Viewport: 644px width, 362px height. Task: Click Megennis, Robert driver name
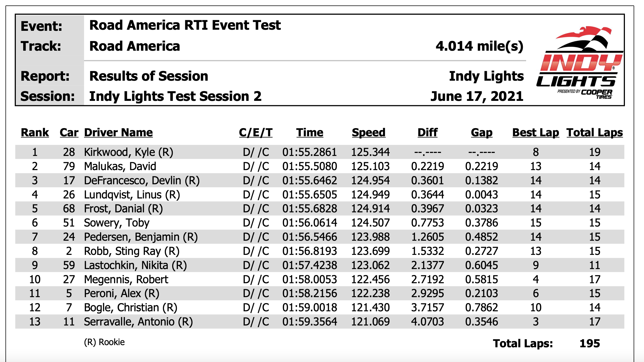point(126,279)
